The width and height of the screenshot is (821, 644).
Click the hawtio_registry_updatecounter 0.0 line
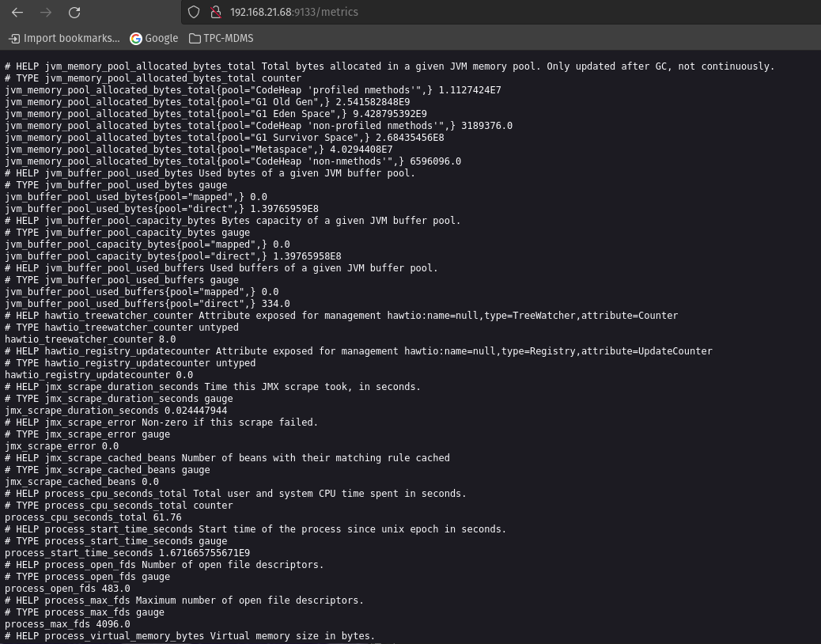point(98,375)
